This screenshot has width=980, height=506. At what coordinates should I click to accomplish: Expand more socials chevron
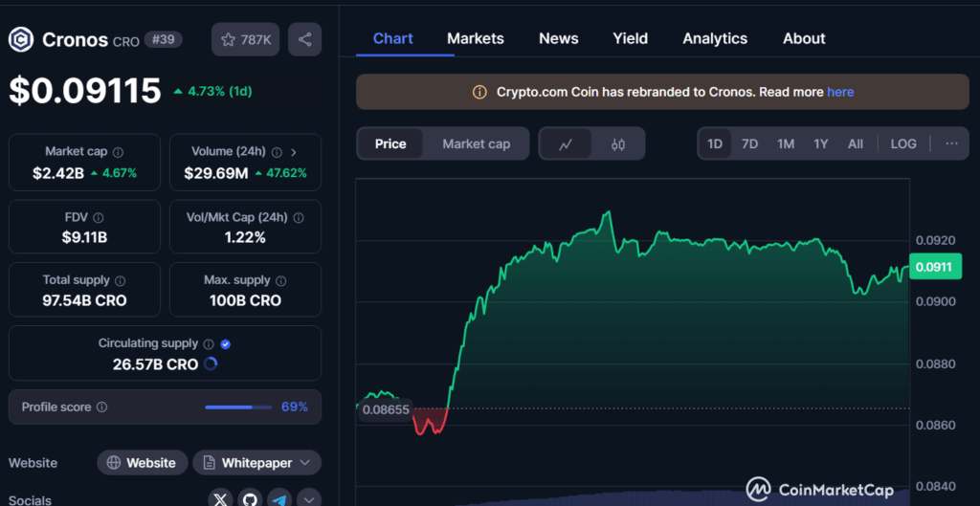(309, 499)
